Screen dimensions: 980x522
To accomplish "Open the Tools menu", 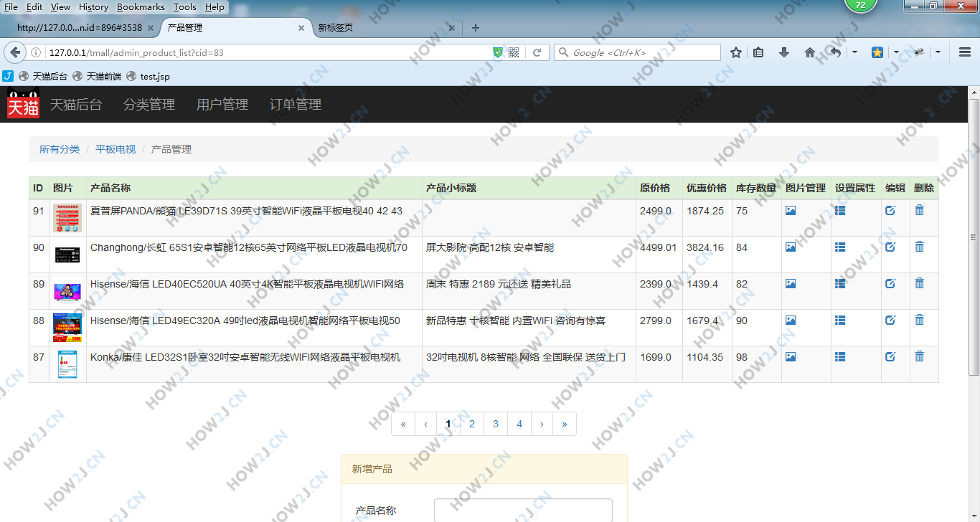I will [184, 6].
